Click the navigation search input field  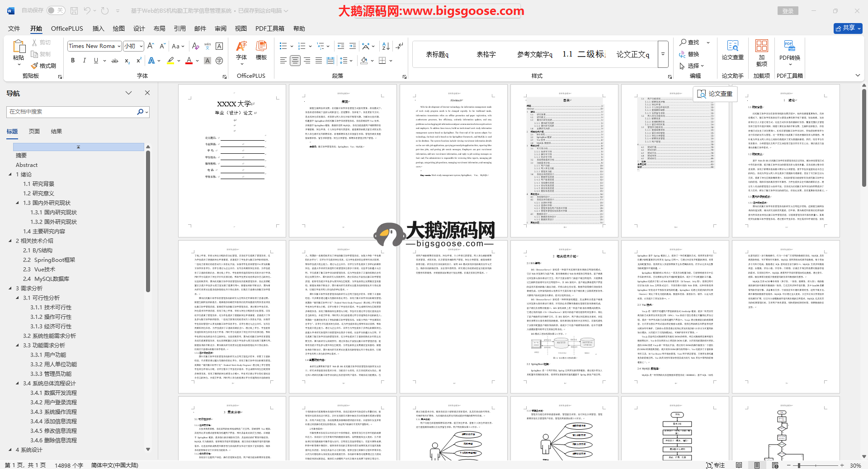[x=72, y=112]
